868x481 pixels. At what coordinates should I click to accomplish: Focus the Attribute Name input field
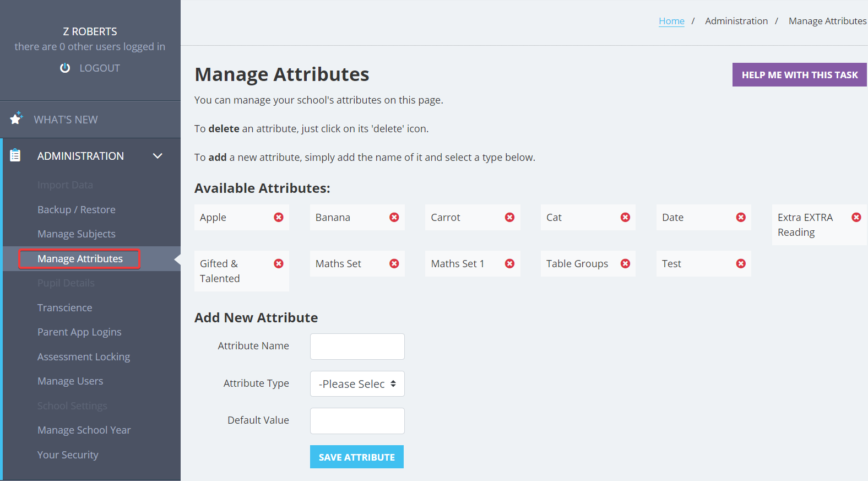pyautogui.click(x=357, y=347)
